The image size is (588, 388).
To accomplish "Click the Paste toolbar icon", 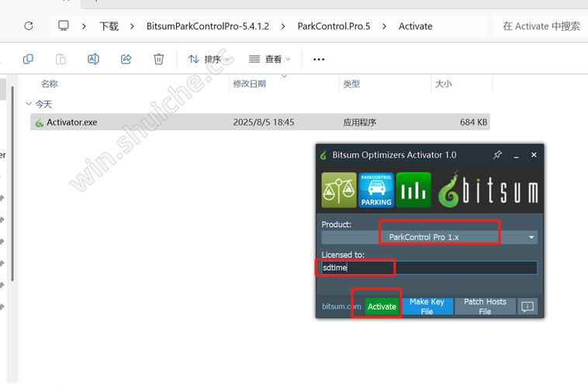I will (61, 59).
